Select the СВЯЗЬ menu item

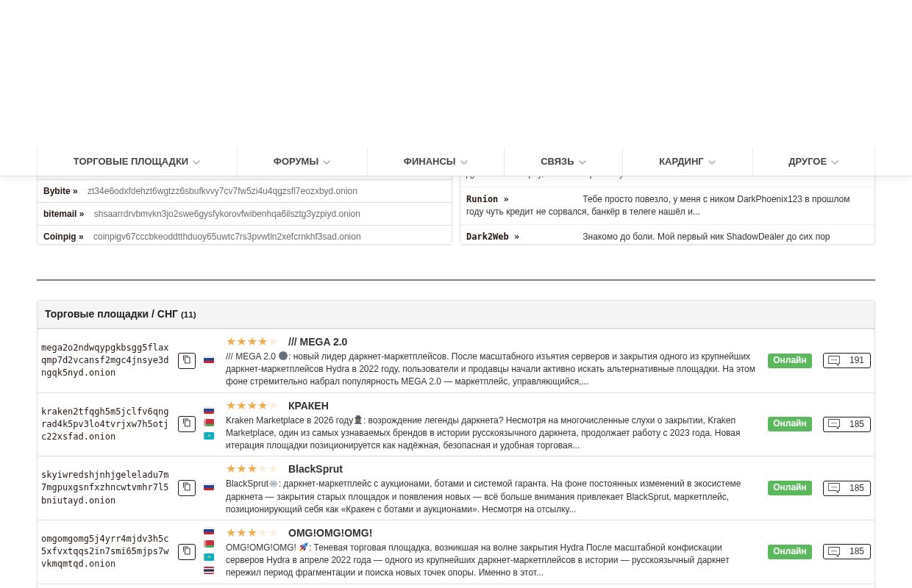click(563, 162)
